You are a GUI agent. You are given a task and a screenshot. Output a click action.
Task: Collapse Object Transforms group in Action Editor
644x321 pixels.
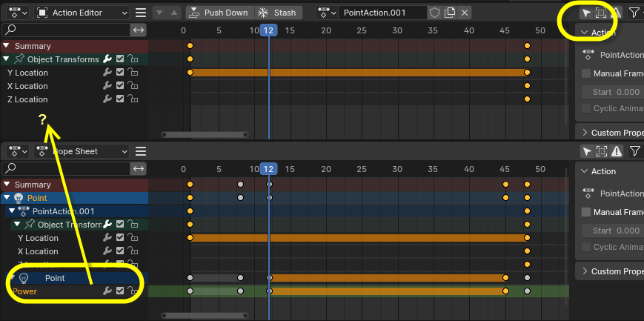click(6, 59)
